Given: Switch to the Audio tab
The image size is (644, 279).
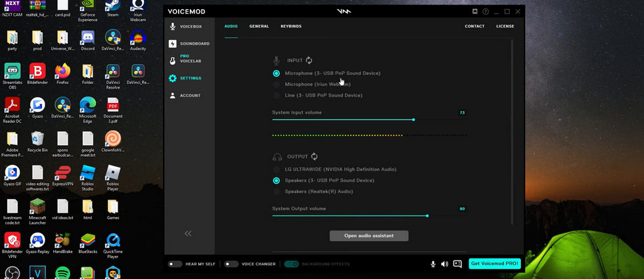Looking at the screenshot, I should pos(231,26).
